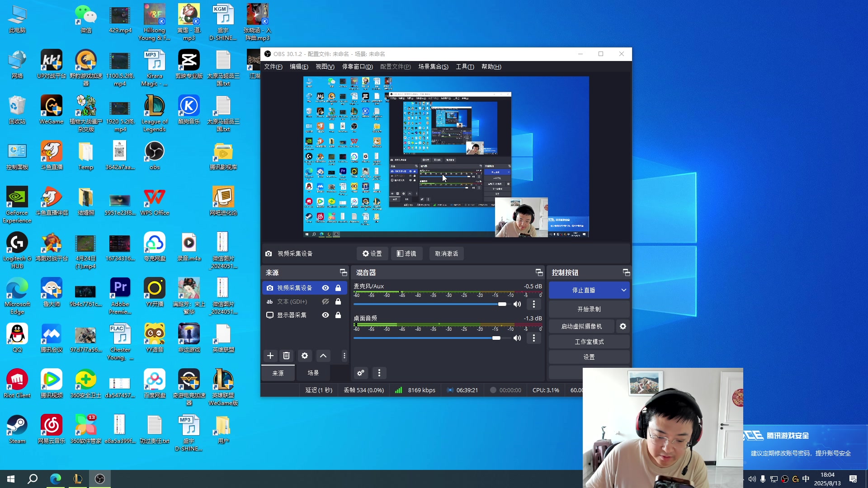
Task: Undock the 来源 panel
Action: pyautogui.click(x=343, y=272)
